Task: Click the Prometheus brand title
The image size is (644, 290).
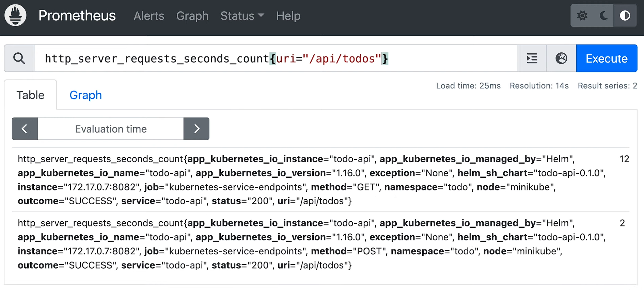Action: (x=77, y=16)
